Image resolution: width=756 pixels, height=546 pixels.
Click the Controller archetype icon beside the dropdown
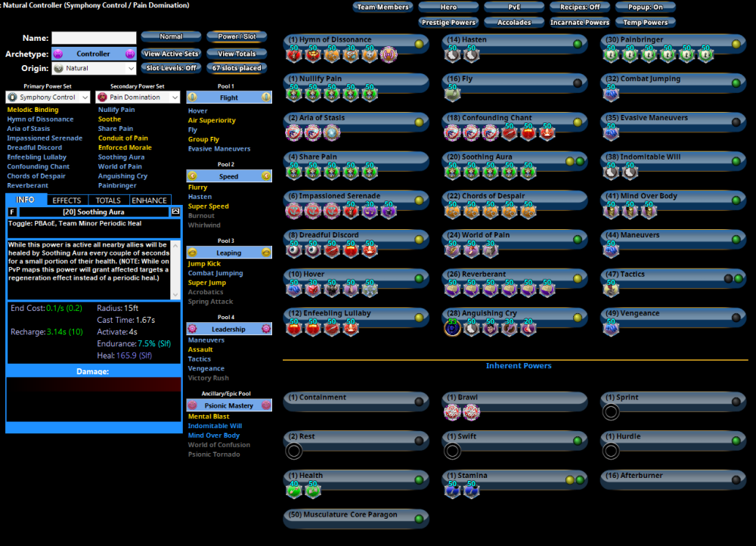pyautogui.click(x=57, y=53)
